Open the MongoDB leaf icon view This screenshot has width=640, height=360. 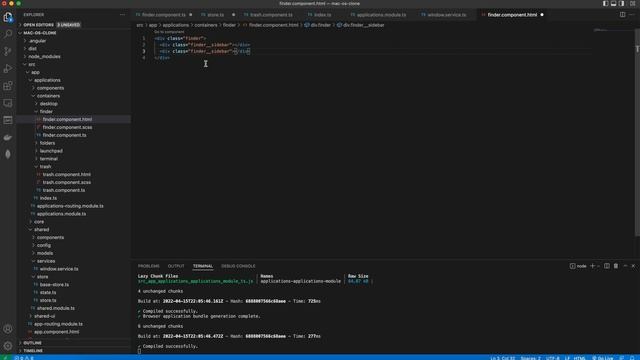pyautogui.click(x=8, y=154)
